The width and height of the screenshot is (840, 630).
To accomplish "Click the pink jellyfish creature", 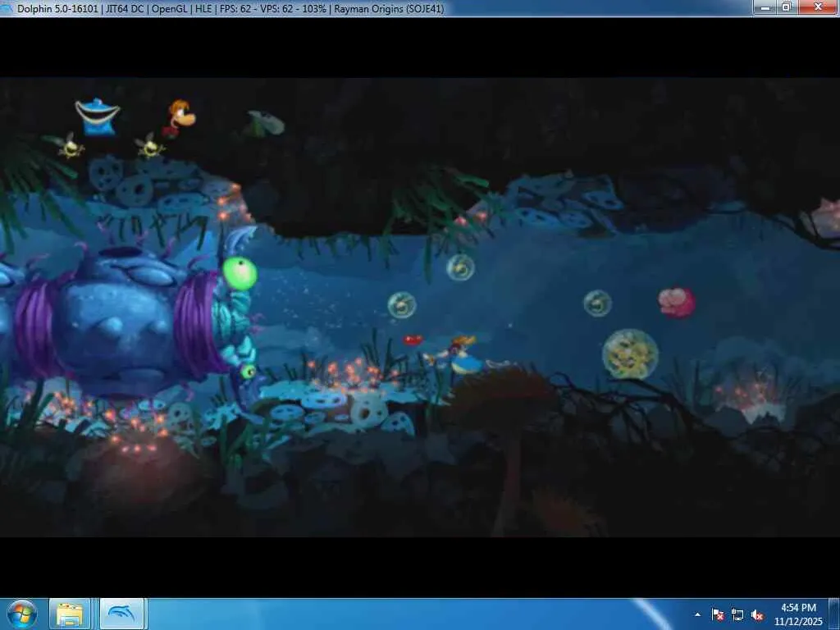I will tap(677, 303).
